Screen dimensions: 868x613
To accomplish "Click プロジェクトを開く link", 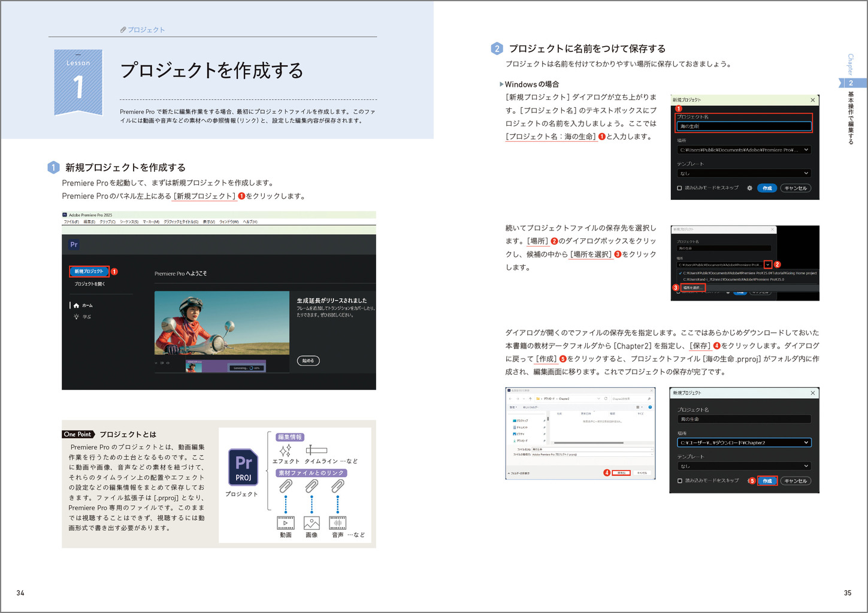I will tap(89, 284).
